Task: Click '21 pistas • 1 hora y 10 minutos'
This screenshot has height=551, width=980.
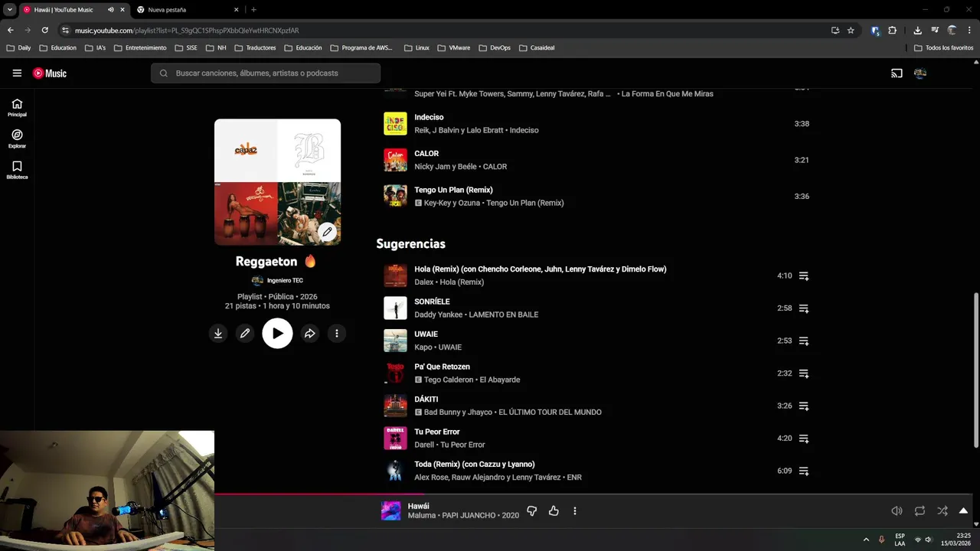Action: point(277,306)
